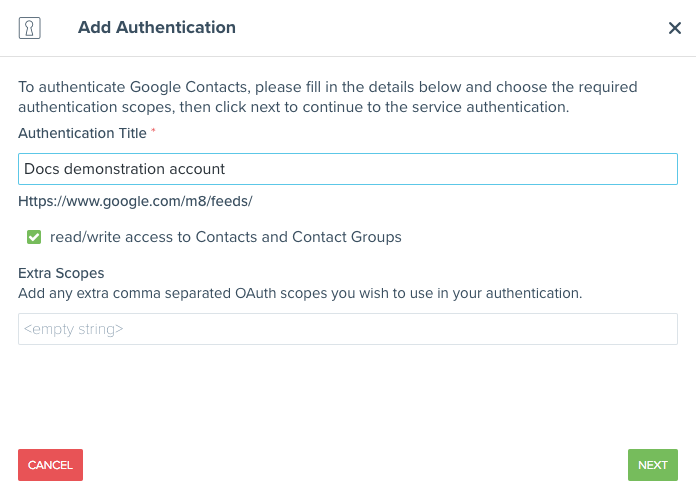This screenshot has height=492, width=696.
Task: Click the Authentication Title field label
Action: coord(82,133)
